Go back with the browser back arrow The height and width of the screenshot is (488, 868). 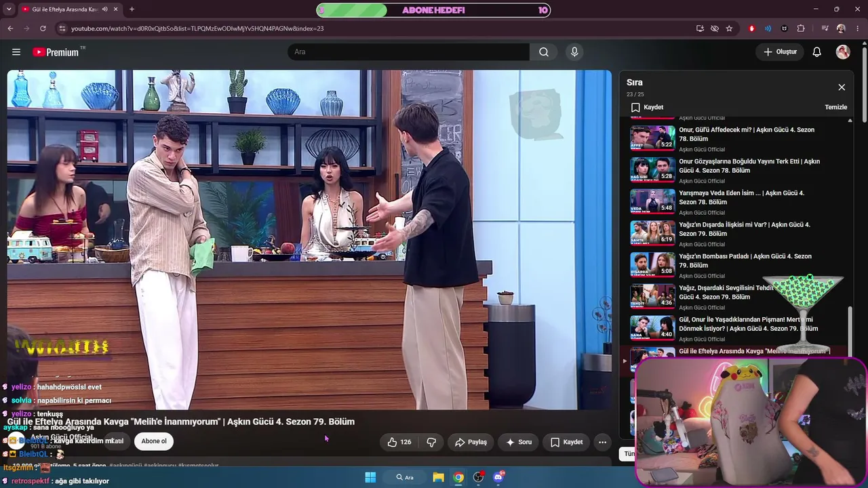click(x=10, y=28)
